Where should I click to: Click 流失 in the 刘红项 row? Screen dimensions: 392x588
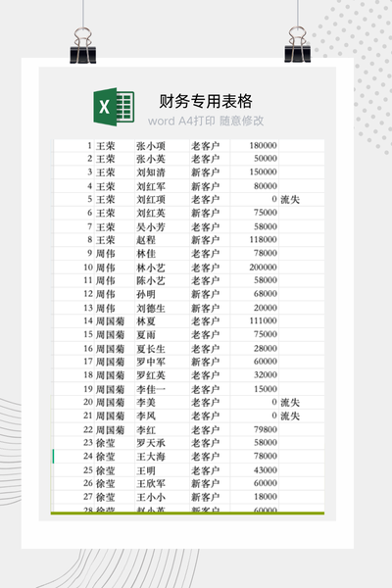[x=290, y=200]
